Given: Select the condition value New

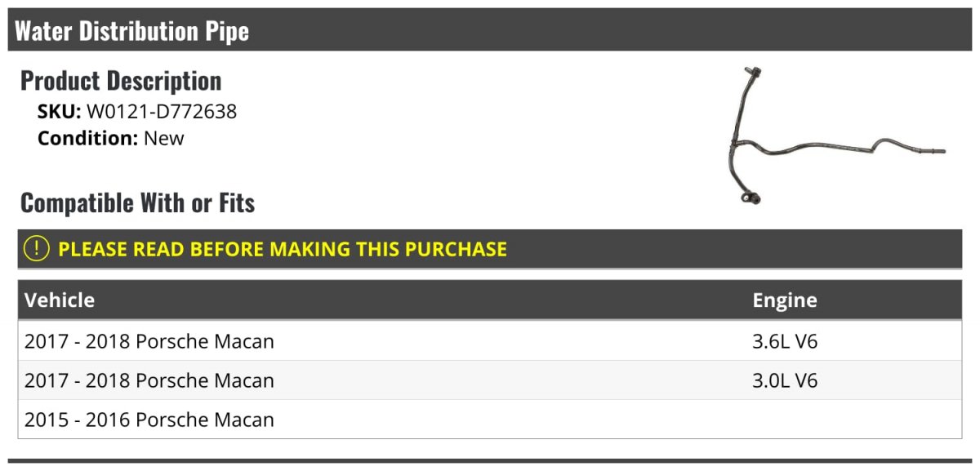Looking at the screenshot, I should tap(164, 138).
